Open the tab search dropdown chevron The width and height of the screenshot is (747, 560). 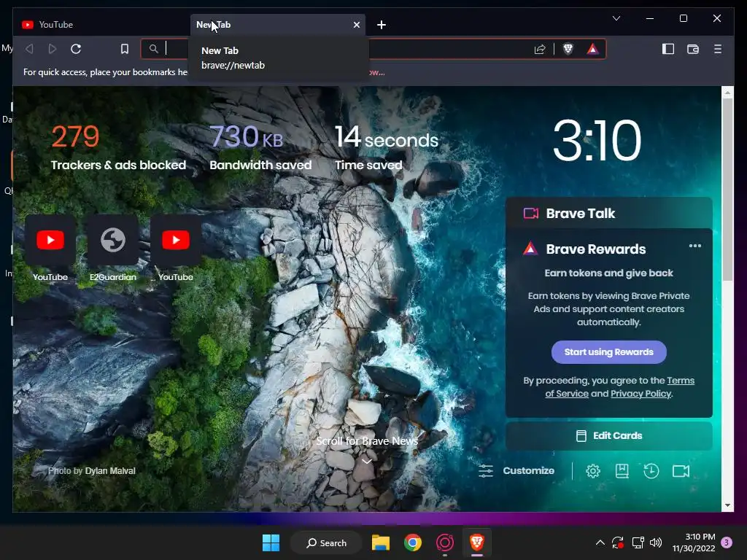tap(616, 18)
